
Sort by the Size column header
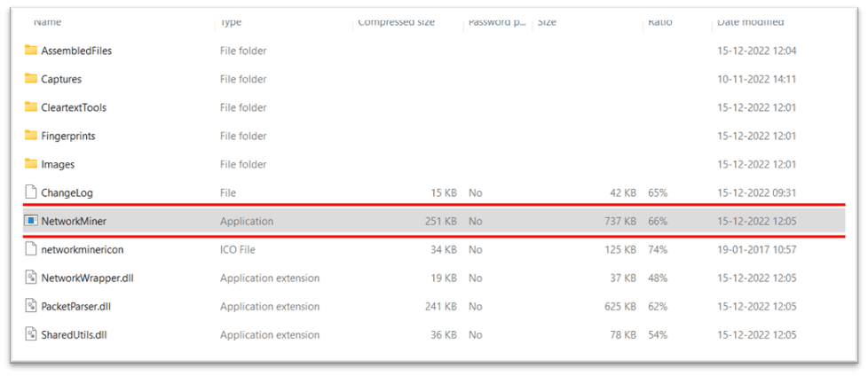547,22
